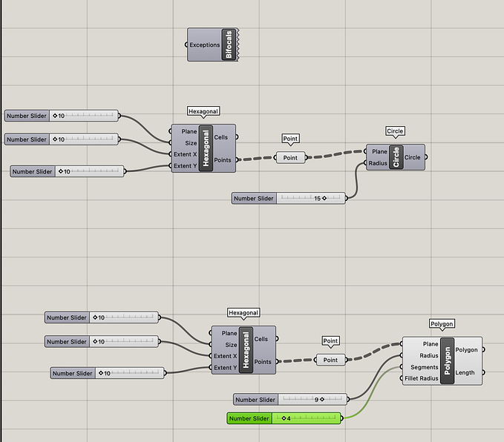Viewport: 504px width, 442px height.
Task: Select the Bifocals component name bar
Action: [x=229, y=44]
